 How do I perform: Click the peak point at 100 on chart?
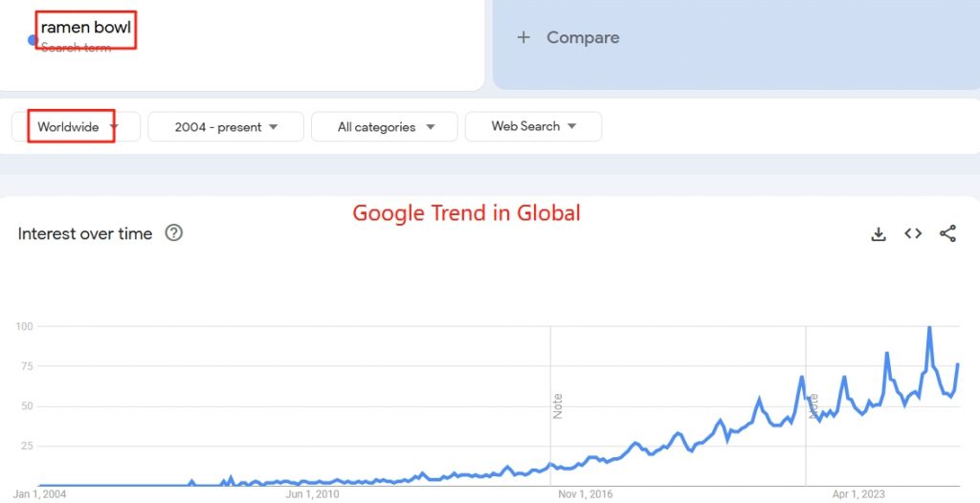tap(929, 327)
